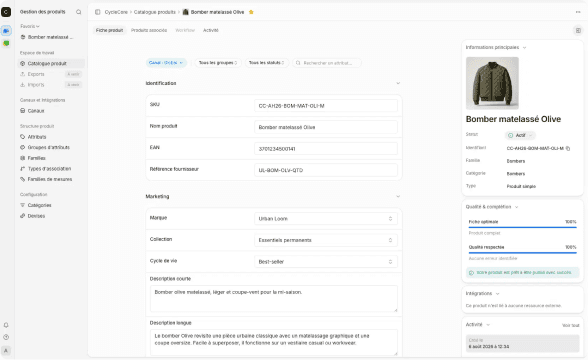Image resolution: width=588 pixels, height=360 pixels.
Task: Open Tous les statuts filter
Action: [267, 63]
